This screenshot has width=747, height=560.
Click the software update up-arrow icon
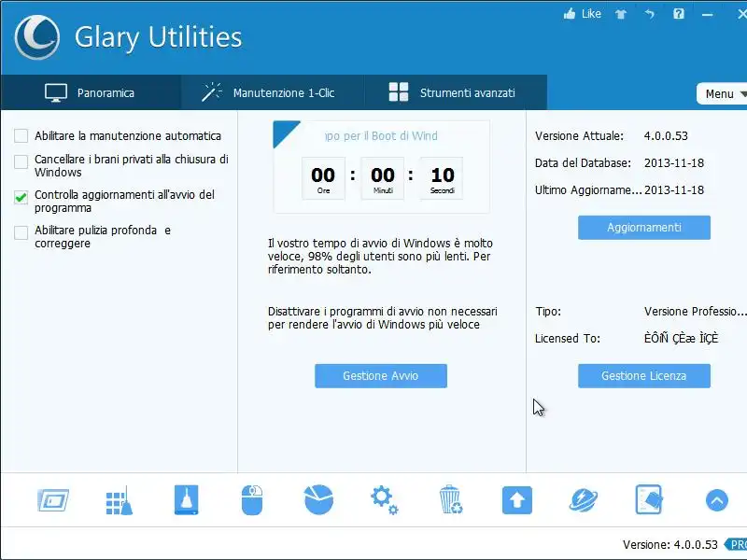pyautogui.click(x=517, y=500)
